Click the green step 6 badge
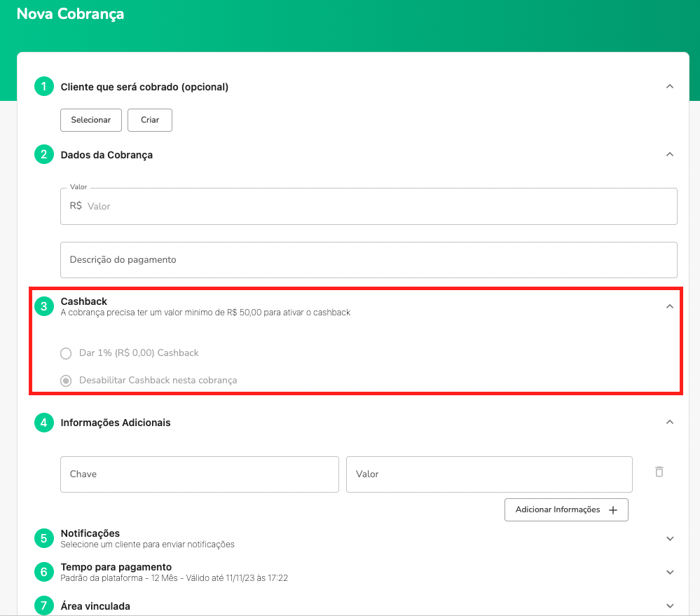The height and width of the screenshot is (616, 700). pos(43,572)
